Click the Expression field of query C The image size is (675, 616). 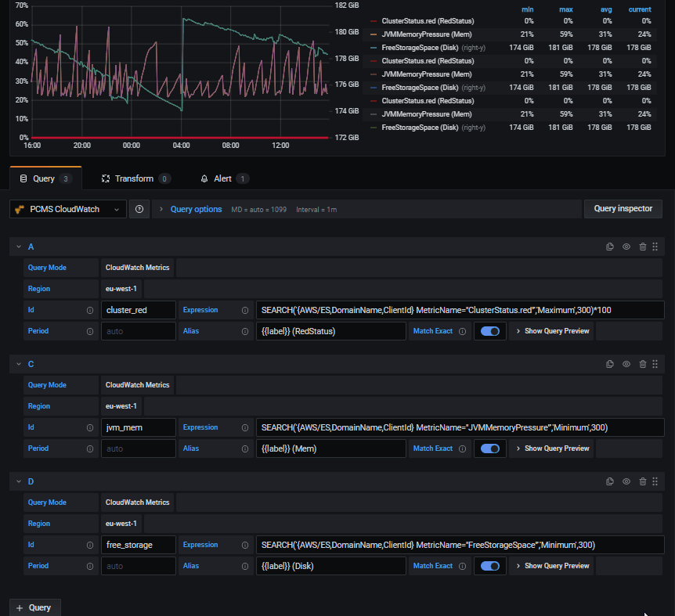click(x=460, y=427)
